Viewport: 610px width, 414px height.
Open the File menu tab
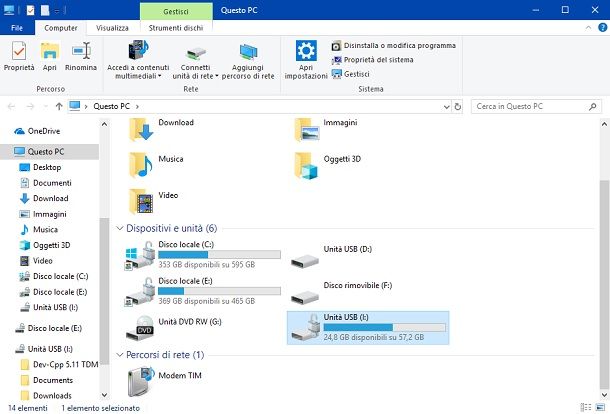point(17,28)
